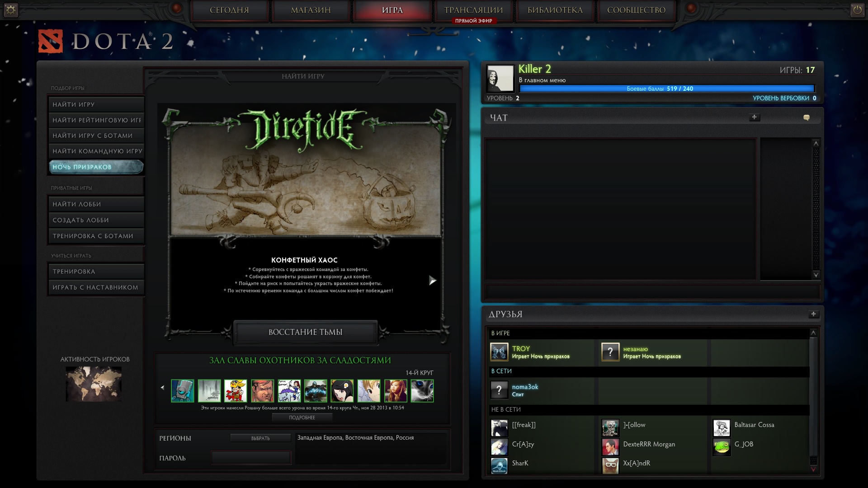Viewport: 868px width, 488px height.
Task: Open Создать лобби
Action: 96,220
